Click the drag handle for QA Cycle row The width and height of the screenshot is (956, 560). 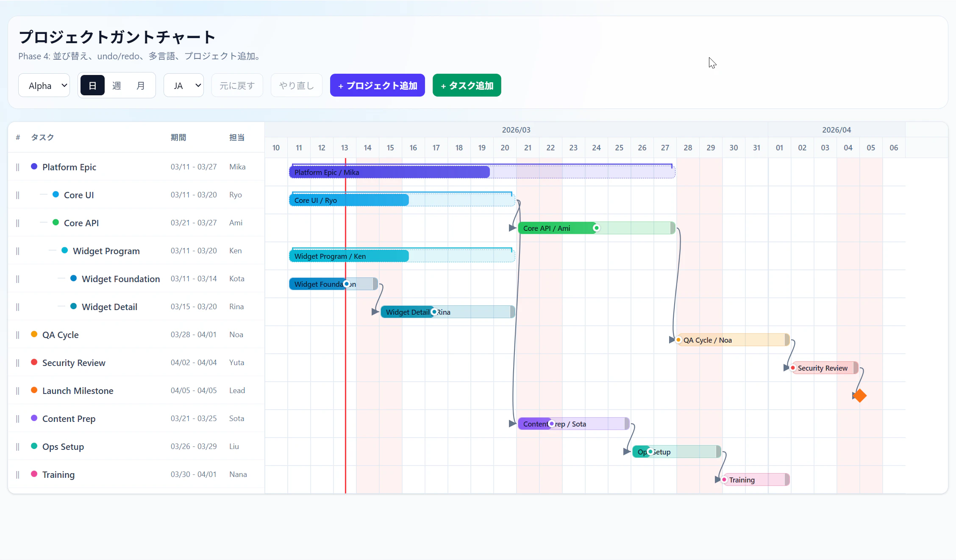point(17,335)
